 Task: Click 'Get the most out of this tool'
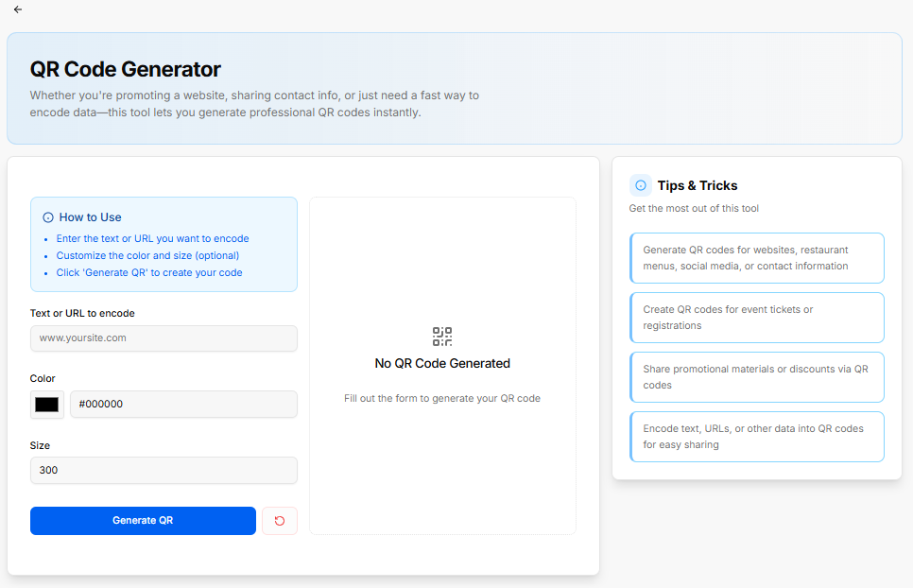click(x=694, y=208)
